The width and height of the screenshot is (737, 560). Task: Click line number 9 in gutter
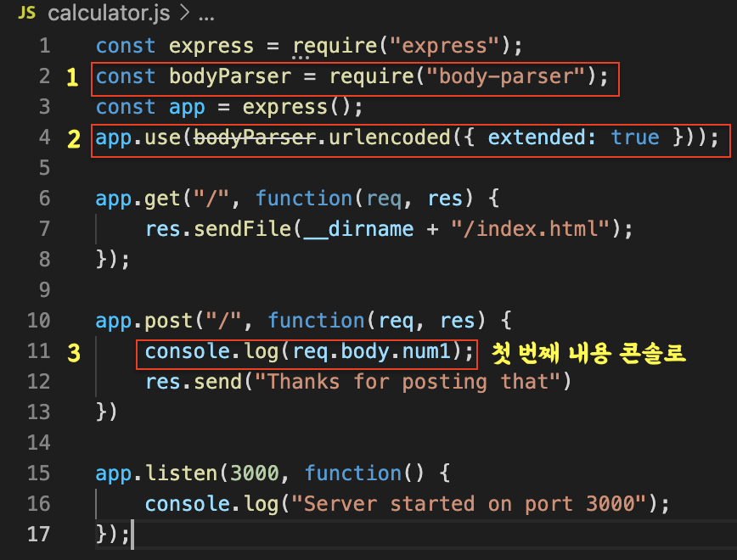tap(45, 290)
